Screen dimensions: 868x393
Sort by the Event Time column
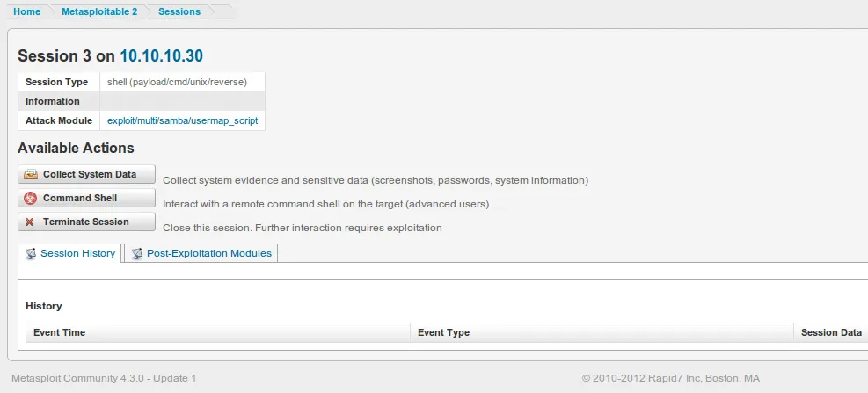[59, 332]
